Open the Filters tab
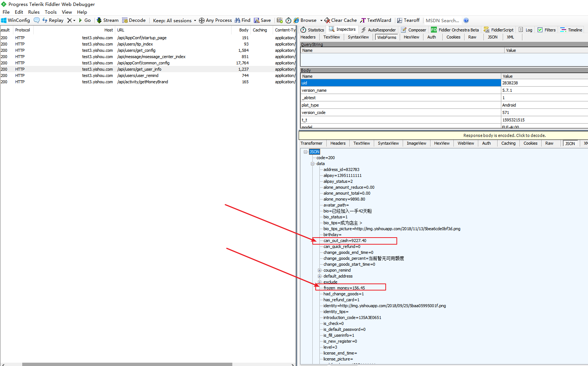This screenshot has width=588, height=366. (547, 30)
